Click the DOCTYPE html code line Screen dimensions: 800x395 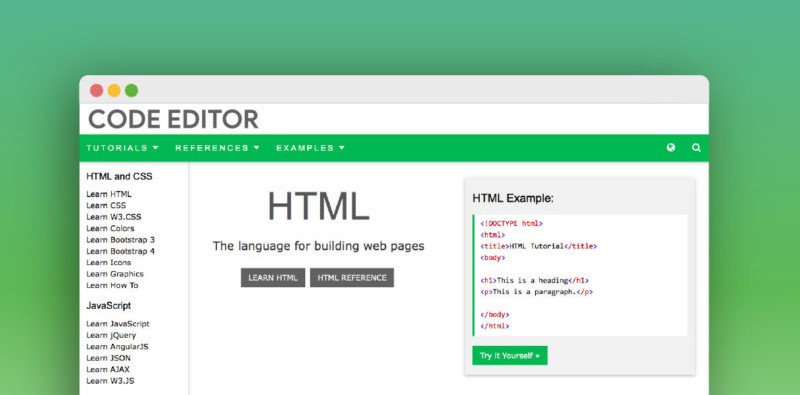(x=512, y=224)
